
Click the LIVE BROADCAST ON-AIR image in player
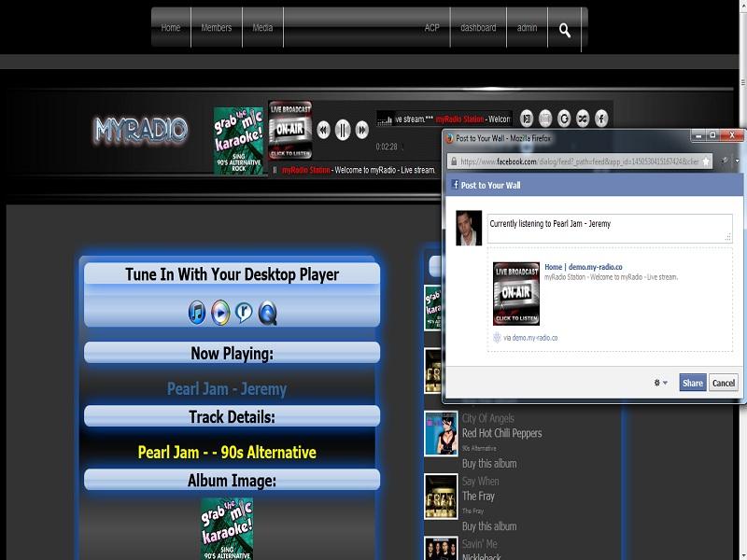tap(290, 130)
